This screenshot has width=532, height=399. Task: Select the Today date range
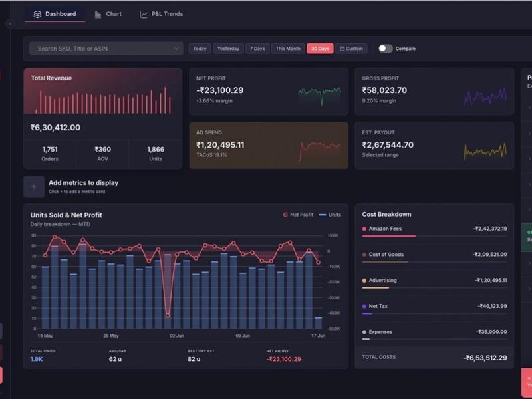pyautogui.click(x=200, y=49)
